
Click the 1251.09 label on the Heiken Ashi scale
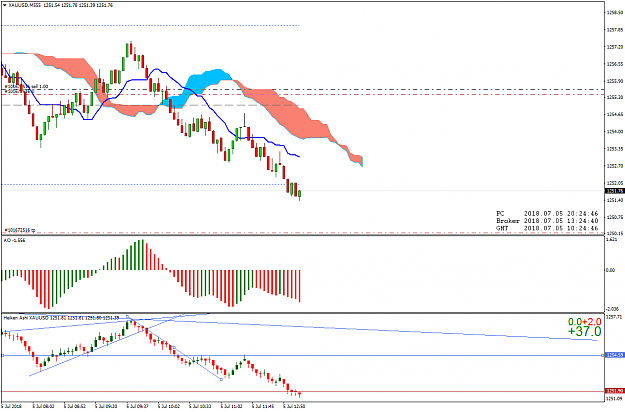[614, 398]
